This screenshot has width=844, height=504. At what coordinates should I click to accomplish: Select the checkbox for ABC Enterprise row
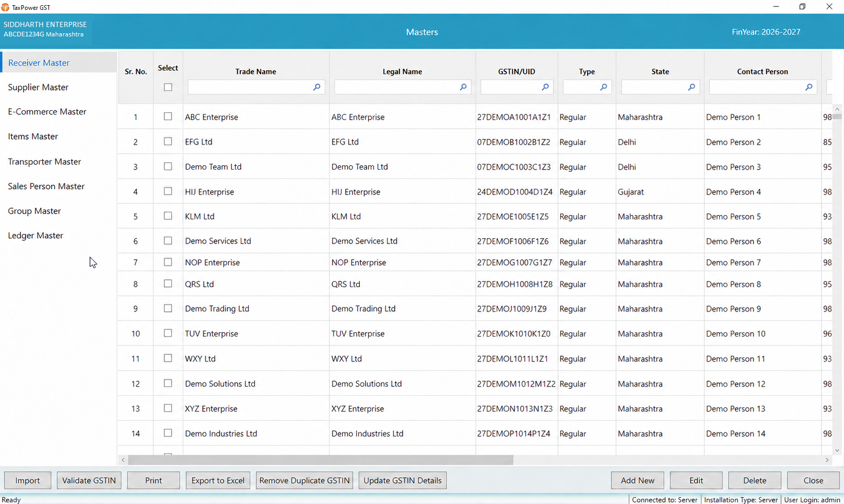coord(168,117)
